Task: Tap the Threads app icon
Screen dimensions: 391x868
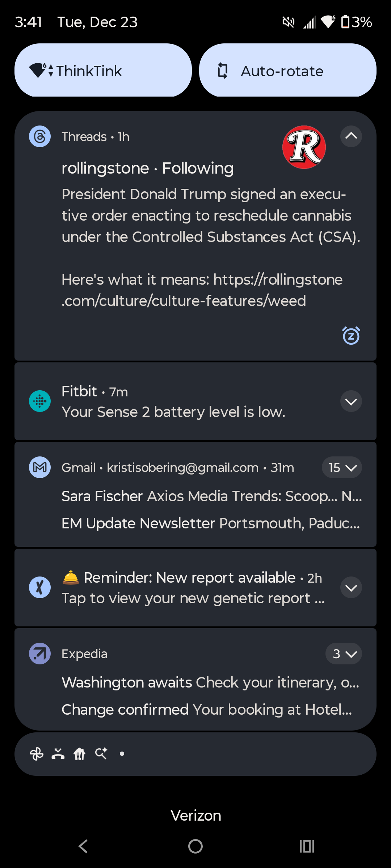Action: pos(39,136)
